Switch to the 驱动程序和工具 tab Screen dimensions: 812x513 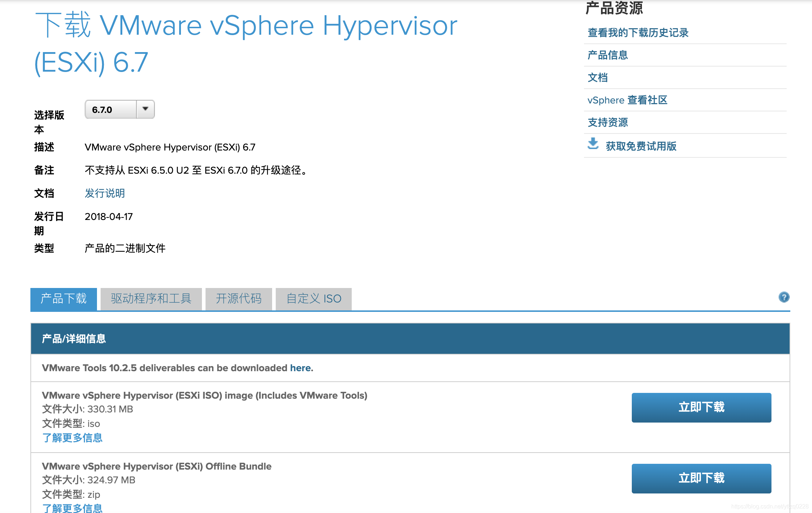(151, 298)
